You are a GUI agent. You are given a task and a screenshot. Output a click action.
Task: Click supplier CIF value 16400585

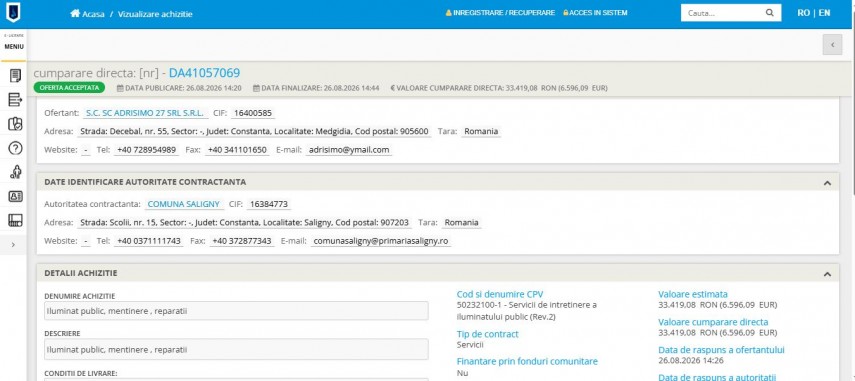pyautogui.click(x=253, y=113)
